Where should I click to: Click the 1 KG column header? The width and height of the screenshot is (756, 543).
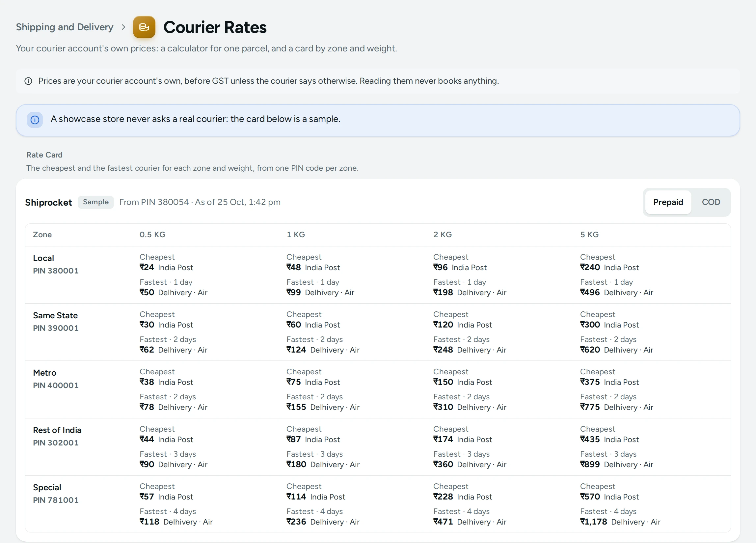pos(296,235)
